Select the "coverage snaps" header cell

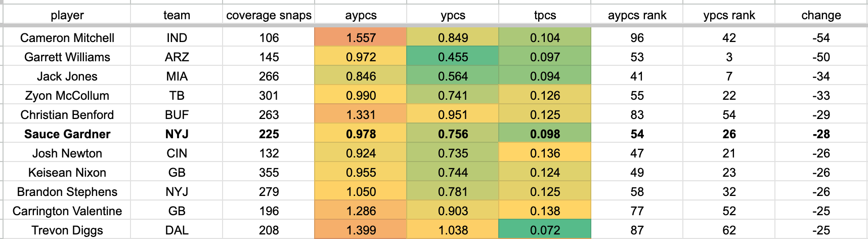coord(269,15)
